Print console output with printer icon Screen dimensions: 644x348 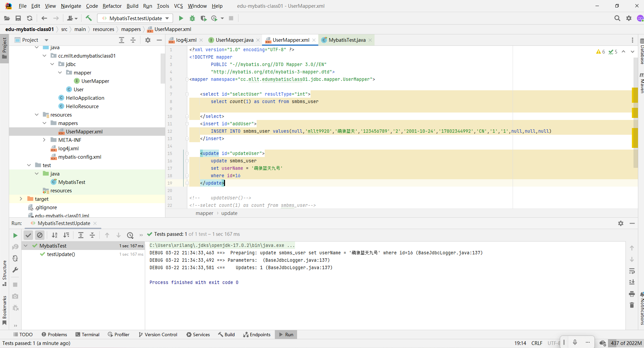point(632,294)
